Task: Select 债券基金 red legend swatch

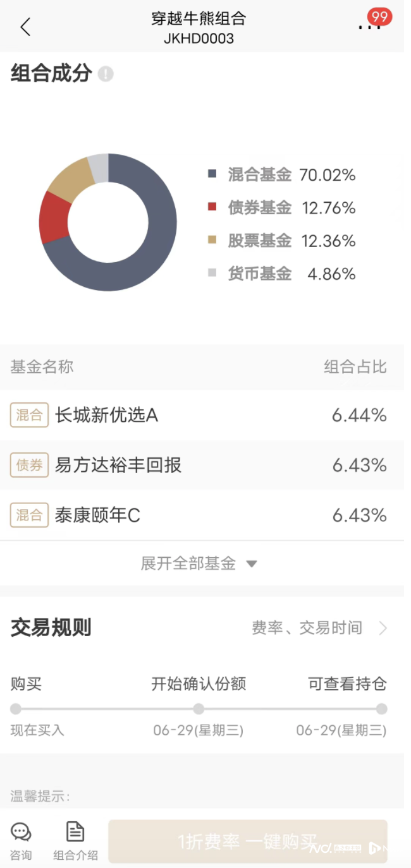Action: tap(212, 207)
